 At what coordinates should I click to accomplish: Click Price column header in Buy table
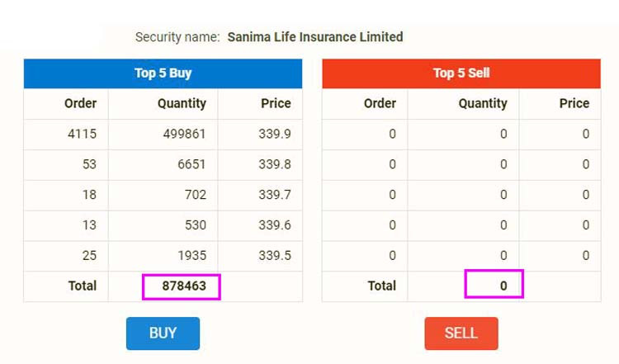click(276, 104)
